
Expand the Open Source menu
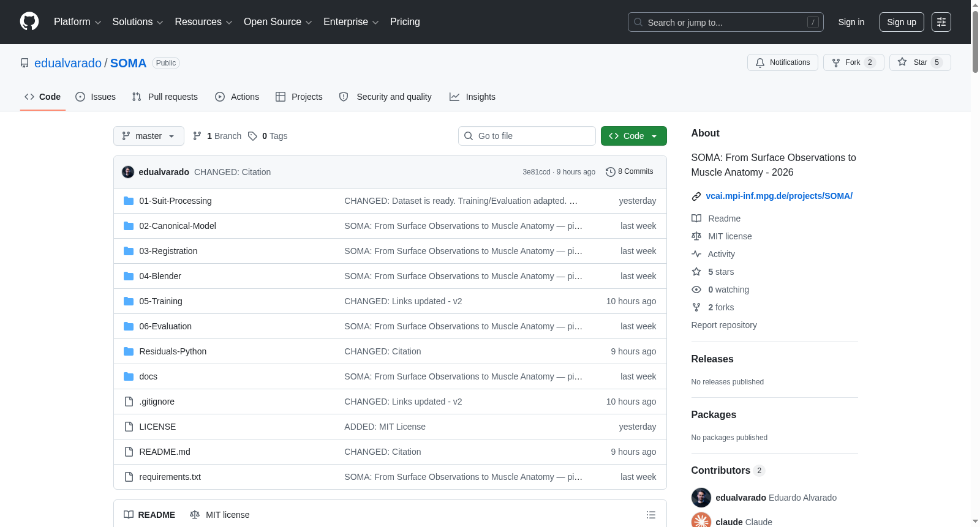point(277,22)
